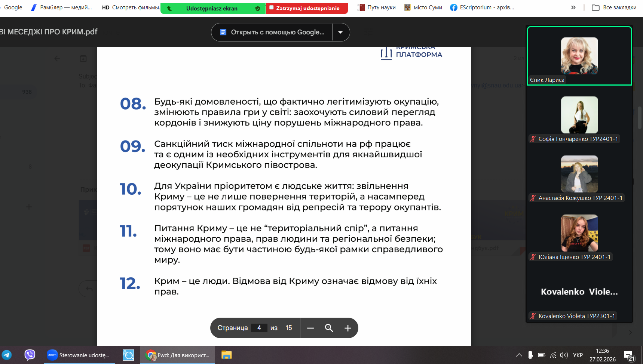Zoom out the PDF with minus icon
643x364 pixels.
(310, 328)
